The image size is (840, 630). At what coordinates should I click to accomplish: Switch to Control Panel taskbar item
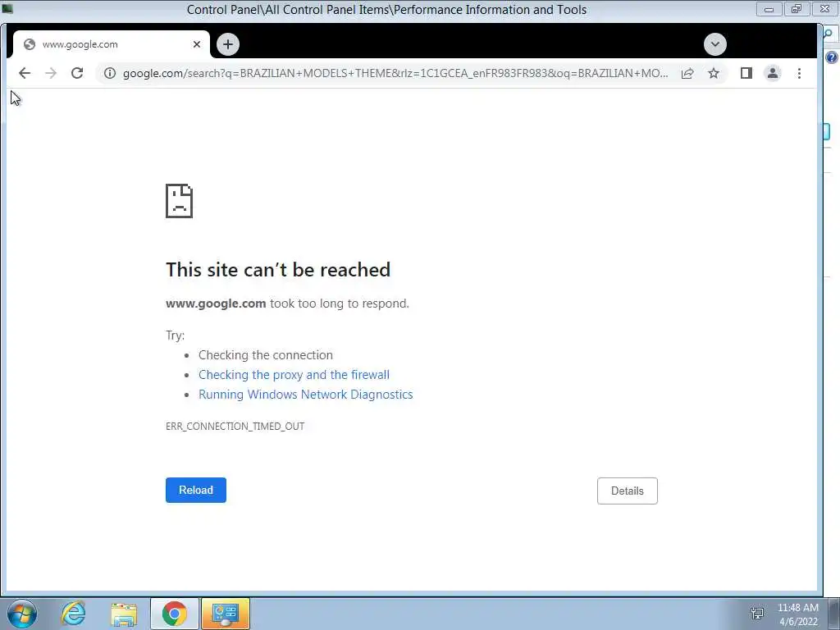pos(226,614)
